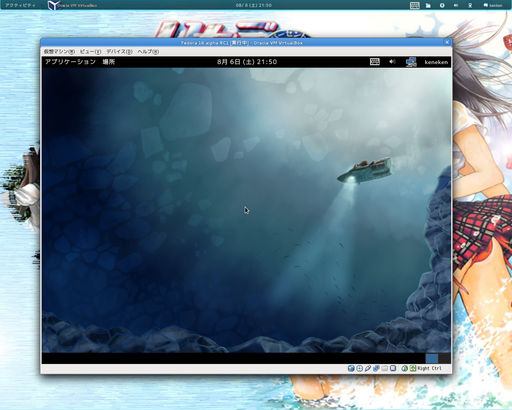The width and height of the screenshot is (512, 410).
Task: Click the VirtualBox display status icon
Action: (x=393, y=368)
